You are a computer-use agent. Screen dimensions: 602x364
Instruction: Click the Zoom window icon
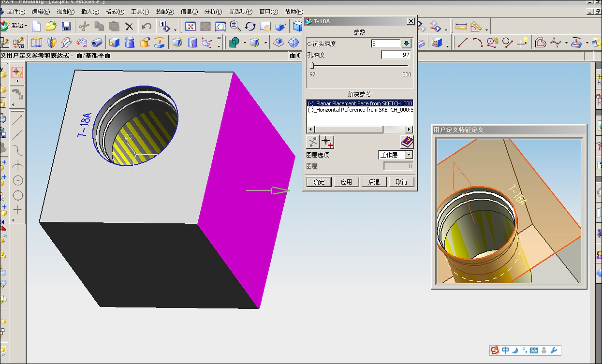click(220, 27)
